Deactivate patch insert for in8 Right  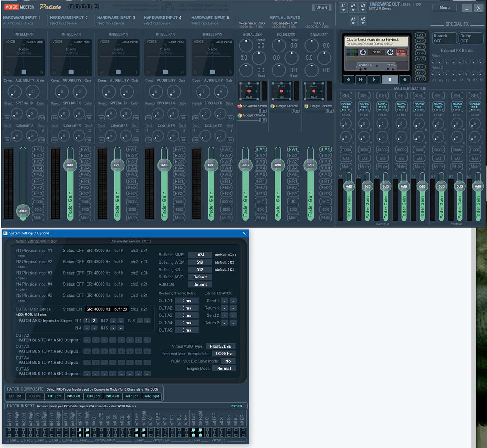coord(200,432)
